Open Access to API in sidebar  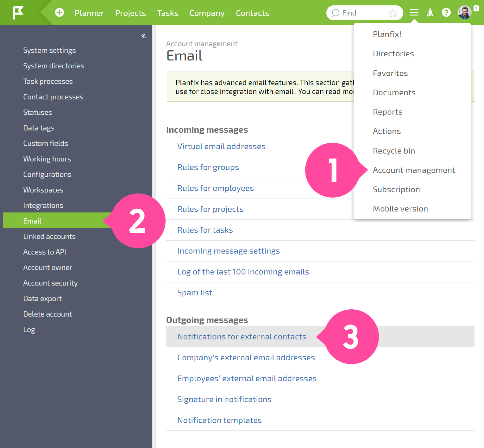pos(45,252)
